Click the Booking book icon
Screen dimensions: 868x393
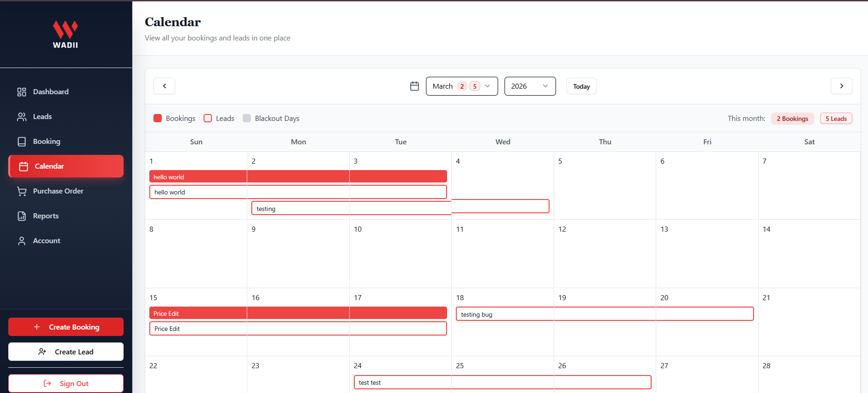click(22, 142)
